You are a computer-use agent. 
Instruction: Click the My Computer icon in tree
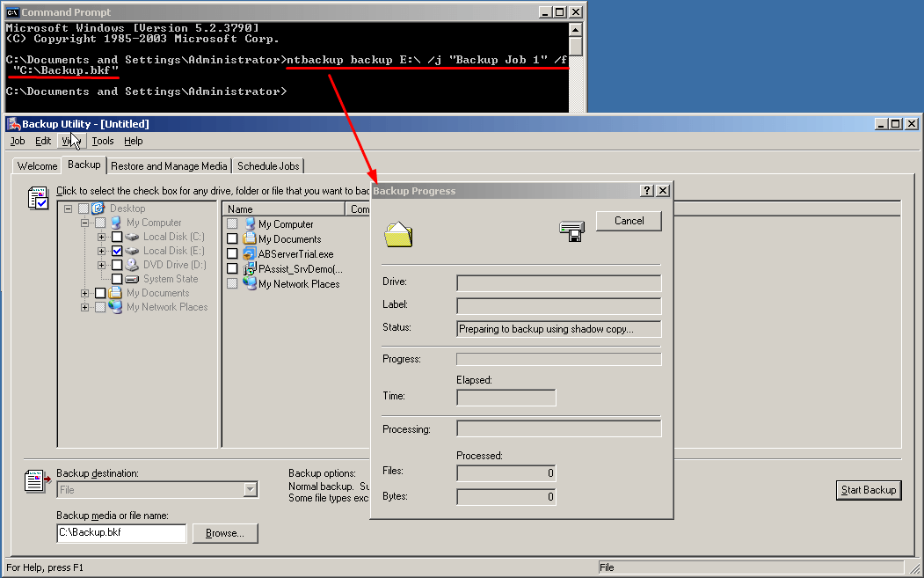click(x=115, y=223)
